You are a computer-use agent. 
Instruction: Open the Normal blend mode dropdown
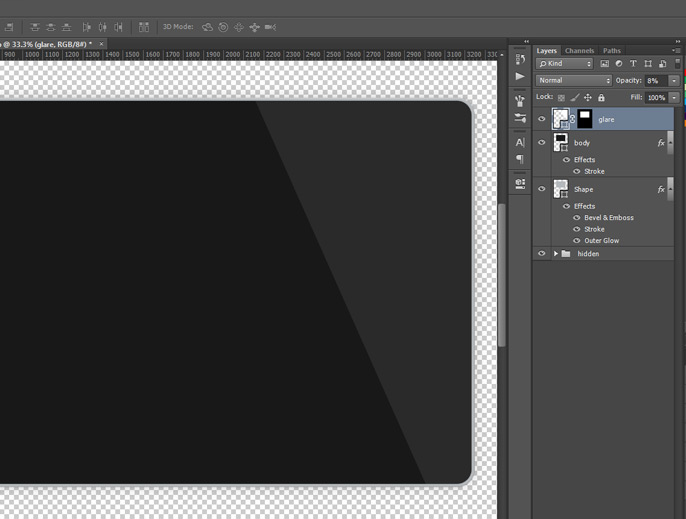coord(574,81)
